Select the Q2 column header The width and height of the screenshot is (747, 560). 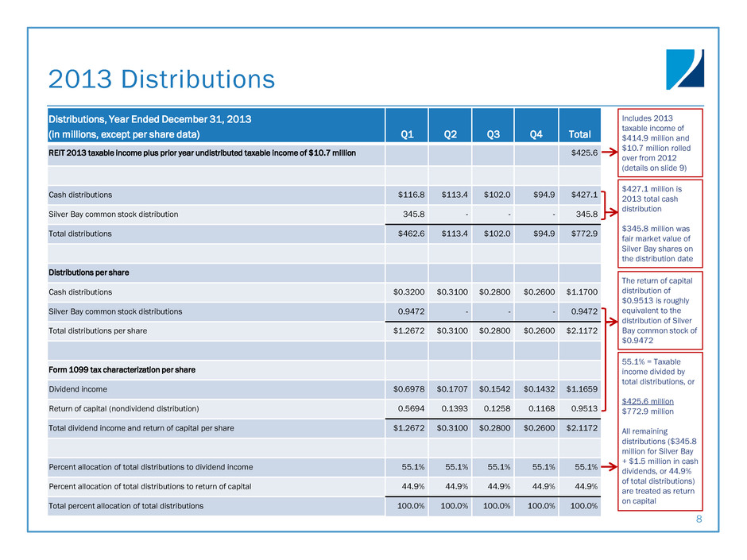coord(452,134)
